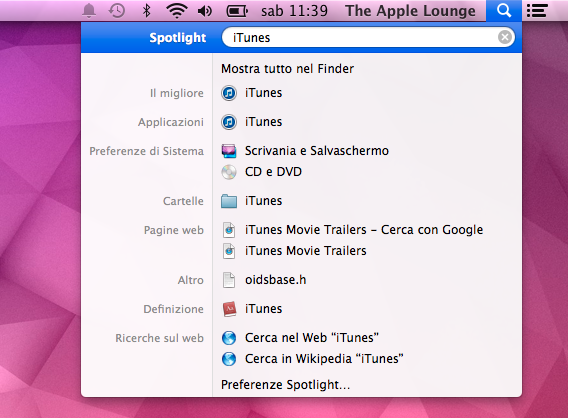Screen dimensions: 568x418
Task: Open Notification Center list icon
Action: (537, 11)
